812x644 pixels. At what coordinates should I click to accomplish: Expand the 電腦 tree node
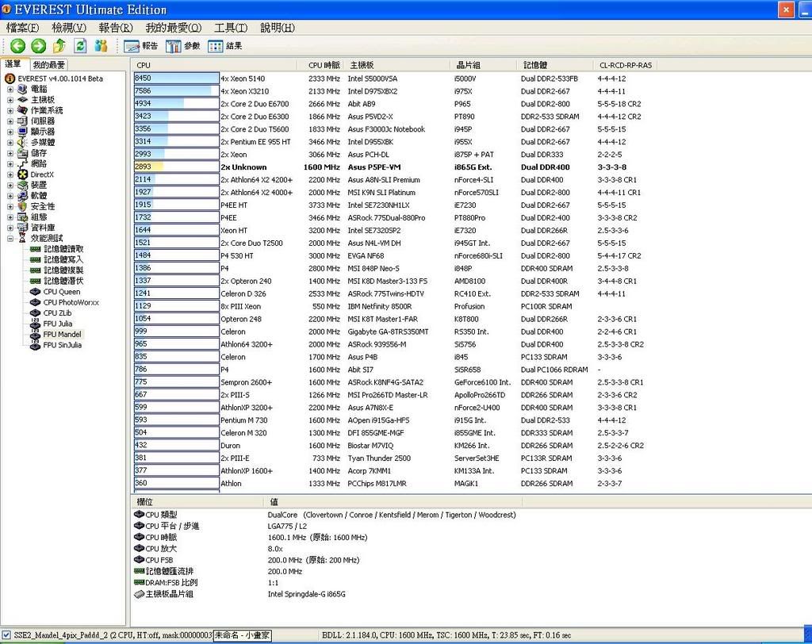[x=10, y=89]
